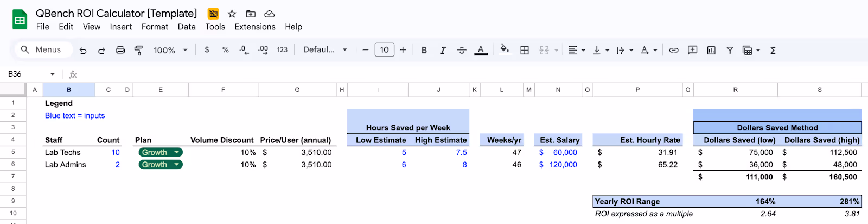Decrease font size with minus button
This screenshot has width=868, height=224.
coord(366,50)
